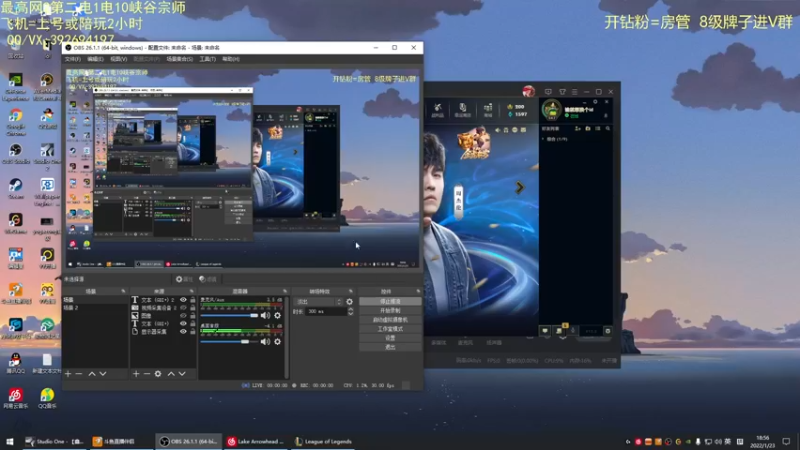Open 桌面音频 audio settings gear
800x450 pixels.
(278, 341)
